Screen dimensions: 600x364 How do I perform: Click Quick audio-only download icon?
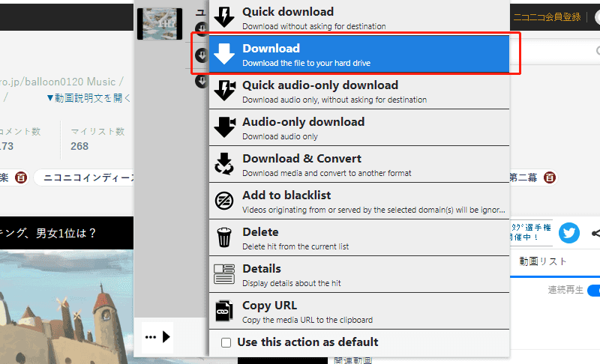point(224,90)
